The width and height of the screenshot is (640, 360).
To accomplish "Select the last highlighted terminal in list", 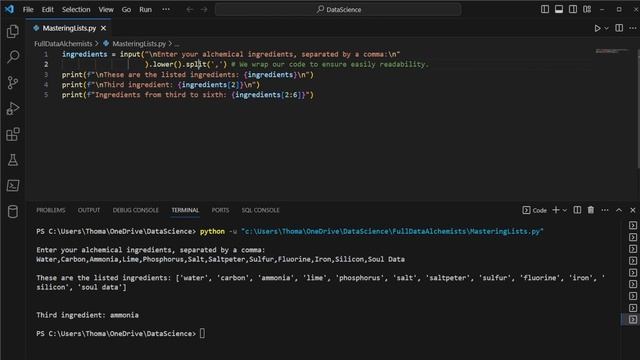I will pos(632,320).
